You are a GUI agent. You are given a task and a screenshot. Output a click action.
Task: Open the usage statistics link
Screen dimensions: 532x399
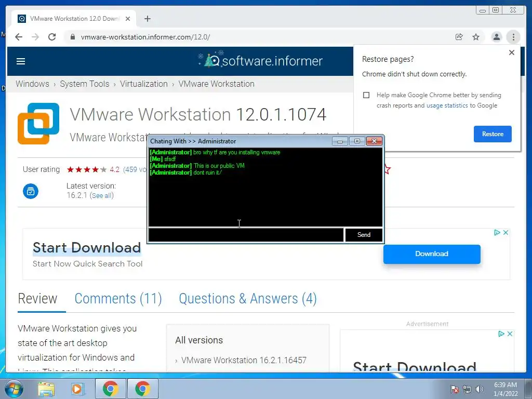tap(447, 105)
